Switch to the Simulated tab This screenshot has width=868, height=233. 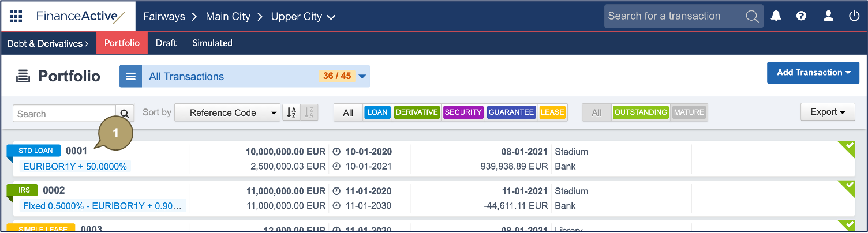(212, 43)
